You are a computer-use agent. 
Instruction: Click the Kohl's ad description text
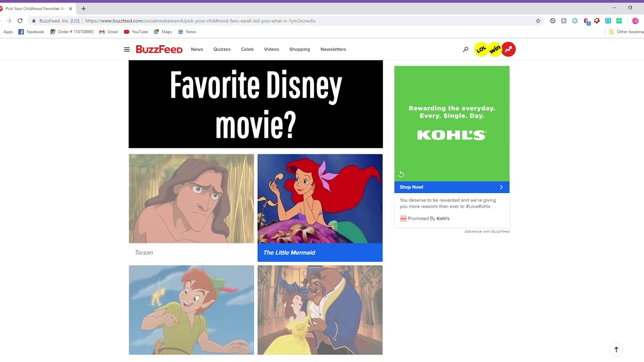coord(448,203)
